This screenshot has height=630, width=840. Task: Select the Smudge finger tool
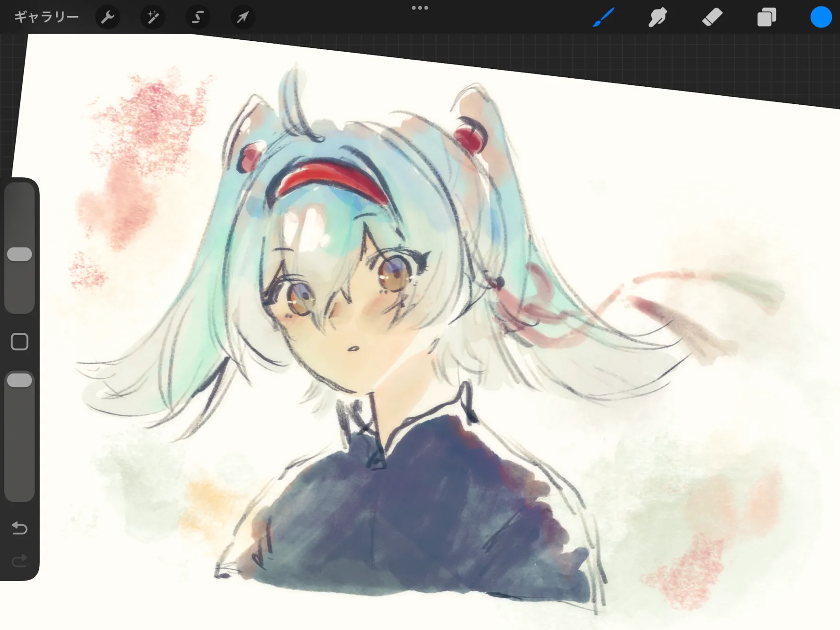click(x=658, y=17)
